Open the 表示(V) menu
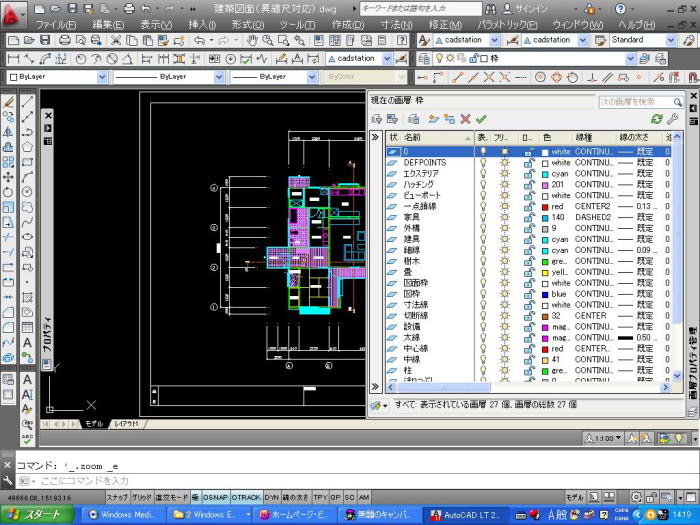 pyautogui.click(x=156, y=25)
